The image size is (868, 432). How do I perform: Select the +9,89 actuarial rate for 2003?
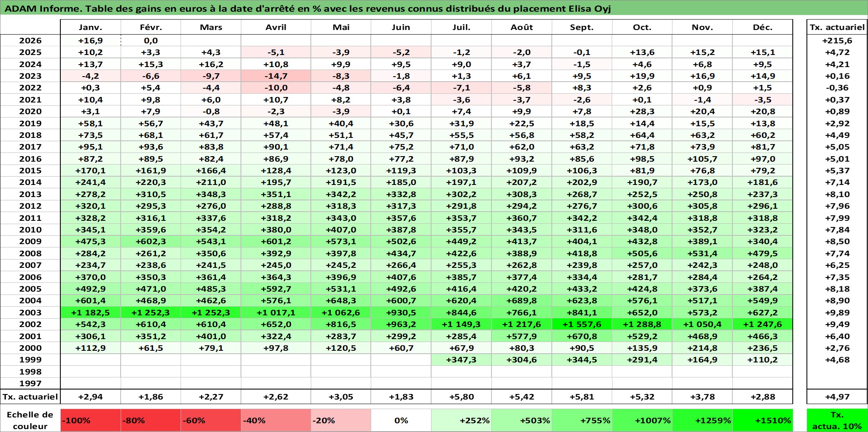coord(837,312)
